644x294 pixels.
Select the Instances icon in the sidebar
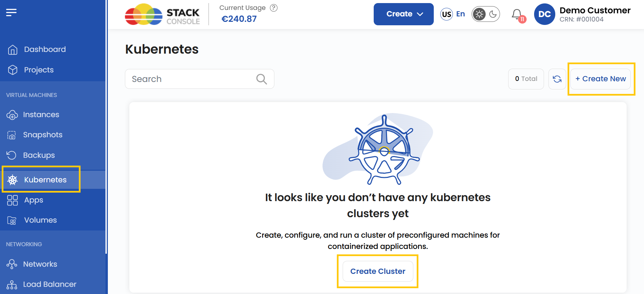(12, 115)
